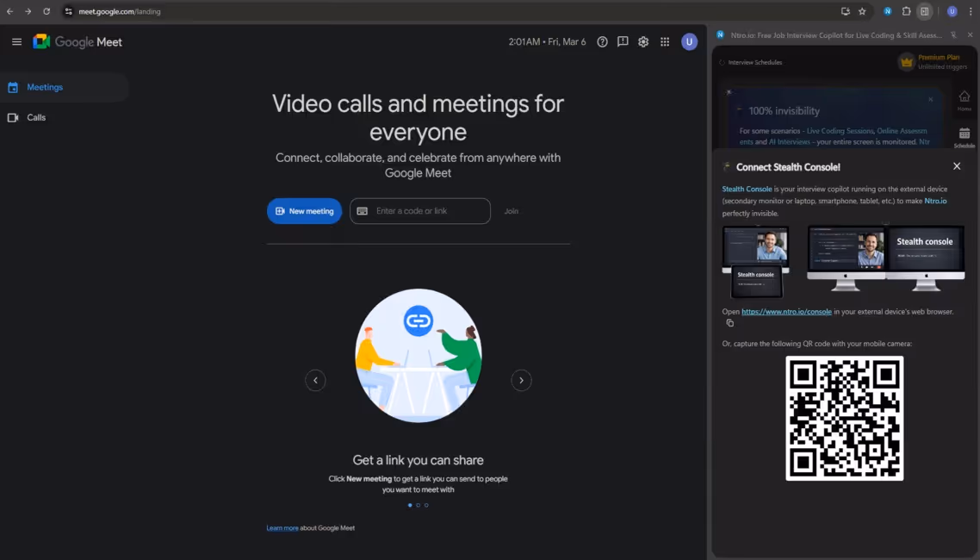Bookmark this page with the star icon
Image resolution: width=980 pixels, height=560 pixels.
coord(862,11)
